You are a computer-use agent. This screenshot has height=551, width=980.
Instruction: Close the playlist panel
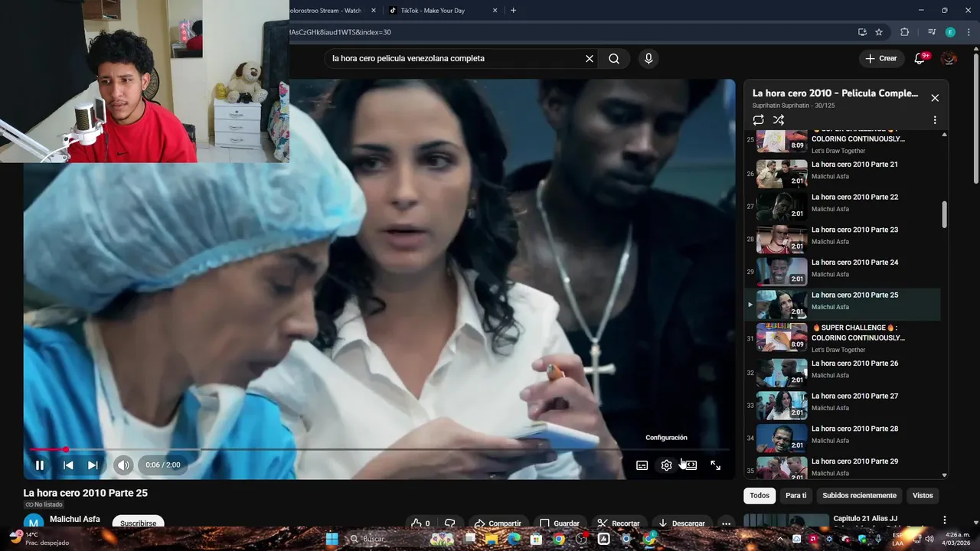(935, 98)
